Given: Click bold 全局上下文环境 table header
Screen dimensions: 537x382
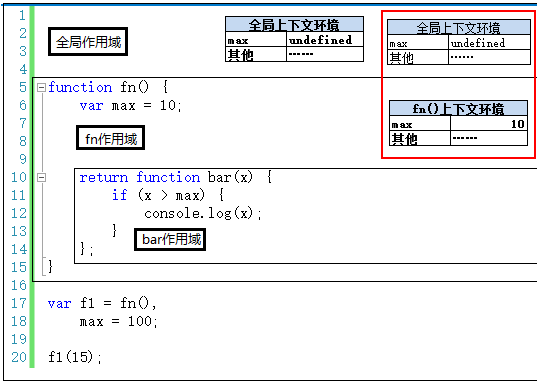Looking at the screenshot, I should click(294, 25).
